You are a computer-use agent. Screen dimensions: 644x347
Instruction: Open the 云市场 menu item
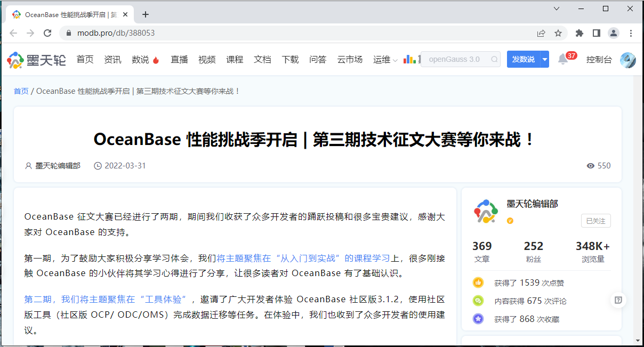click(350, 60)
